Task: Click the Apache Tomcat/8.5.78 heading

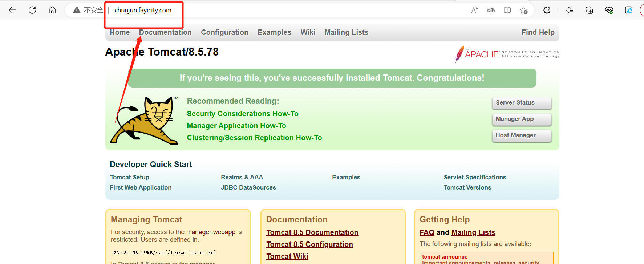Action: pos(162,52)
